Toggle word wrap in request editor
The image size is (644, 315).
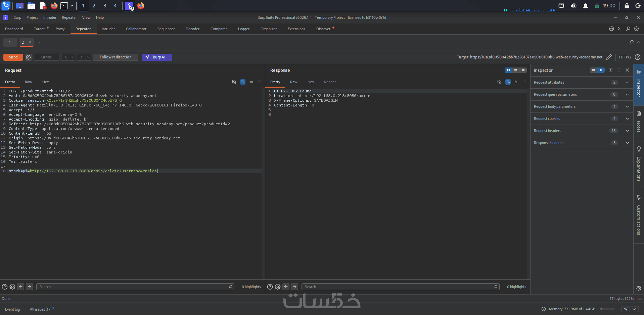tap(243, 82)
